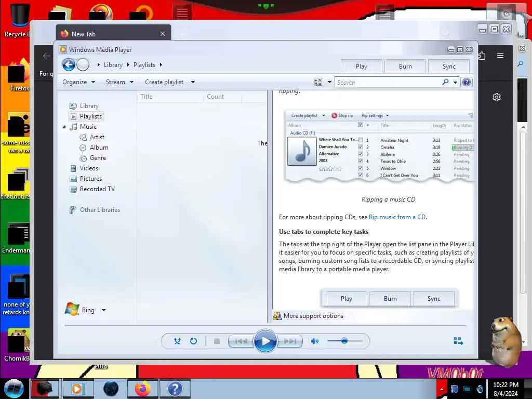Open the Rip music from a CD link
The height and width of the screenshot is (399, 532).
tap(397, 217)
